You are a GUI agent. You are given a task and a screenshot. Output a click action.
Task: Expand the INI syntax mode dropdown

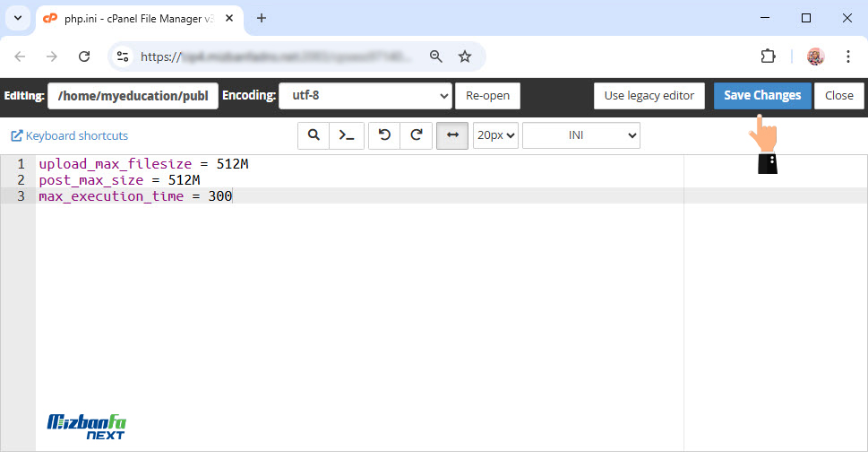pyautogui.click(x=581, y=135)
